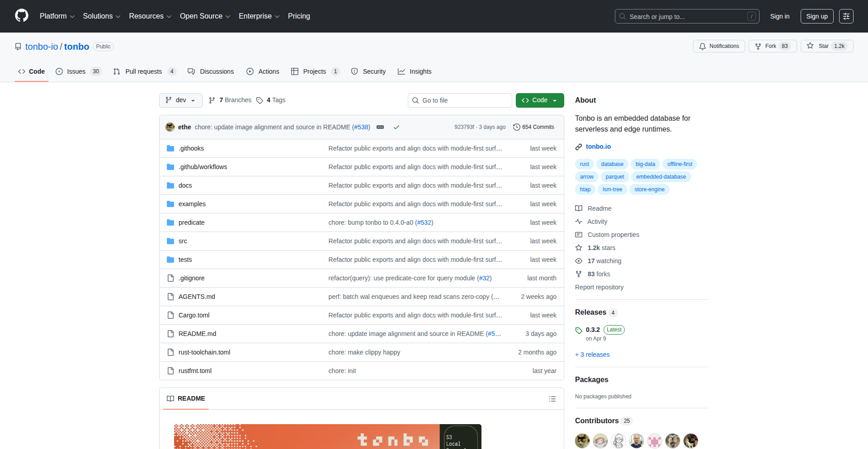
Task: Open Custom properties link
Action: click(x=607, y=235)
